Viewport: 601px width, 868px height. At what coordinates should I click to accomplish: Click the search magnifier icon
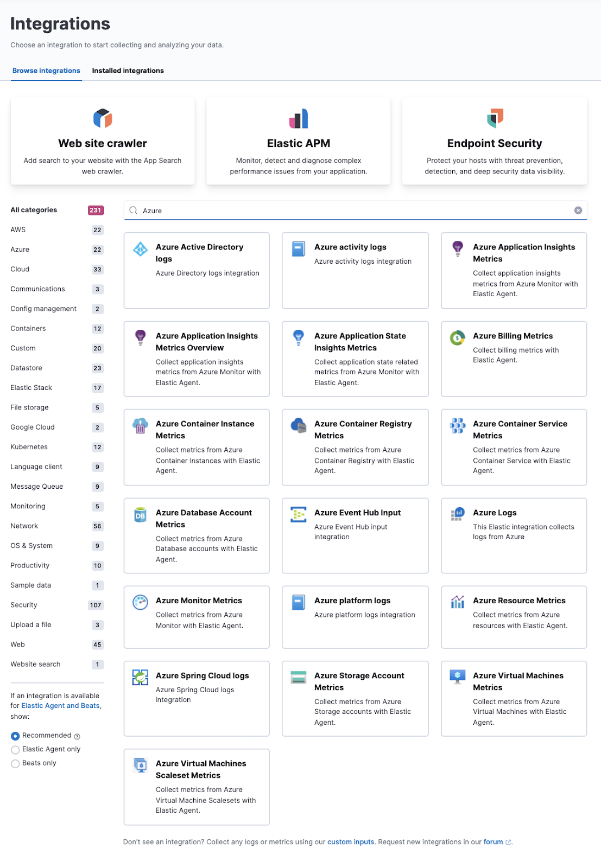point(134,210)
